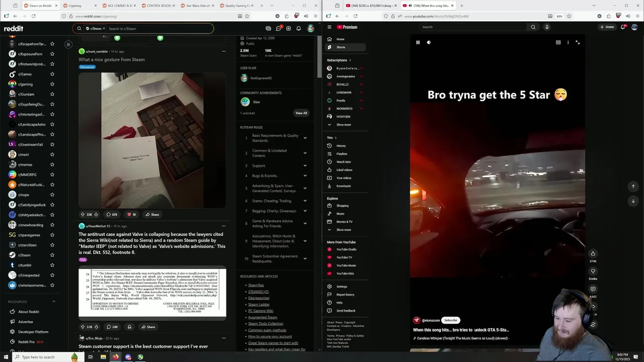This screenshot has height=362, width=644.
Task: Open YouTube notifications bell
Action: click(623, 27)
